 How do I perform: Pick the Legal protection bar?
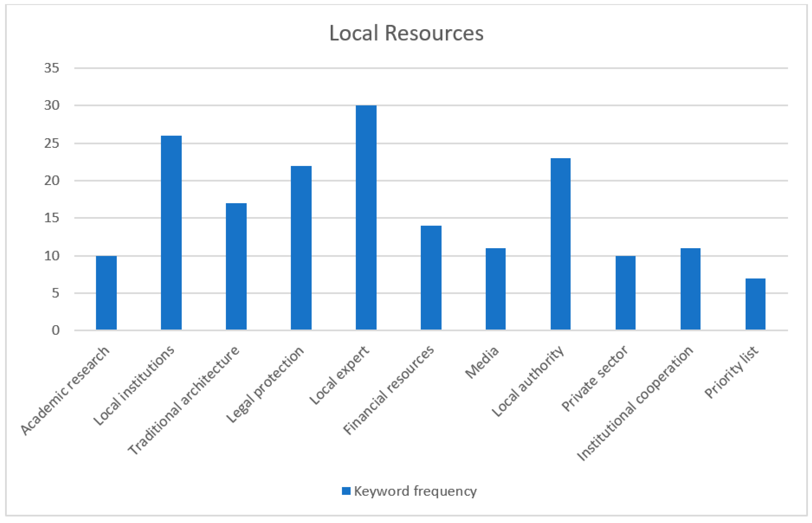(301, 248)
